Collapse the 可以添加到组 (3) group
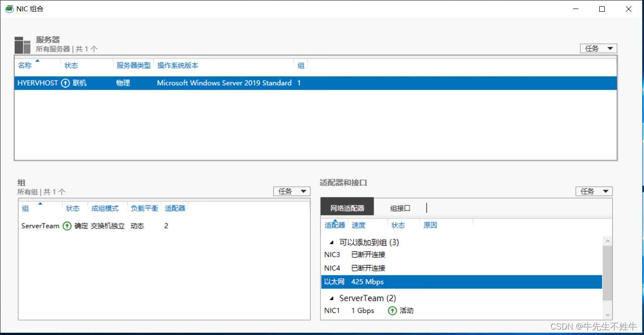This screenshot has height=335, width=644. 332,242
